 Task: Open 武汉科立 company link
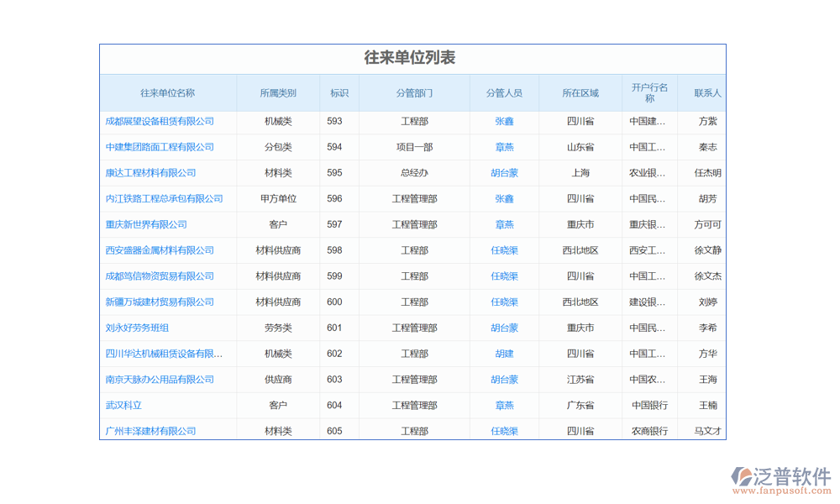point(123,405)
